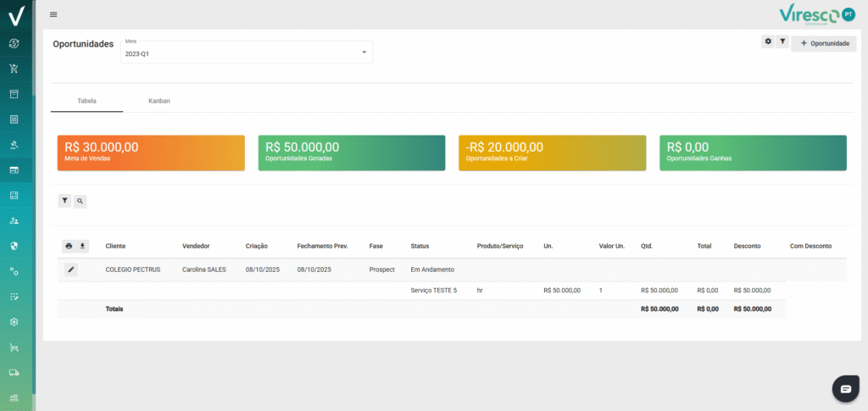The height and width of the screenshot is (411, 868).
Task: Click the PT language badge
Action: [x=849, y=14]
